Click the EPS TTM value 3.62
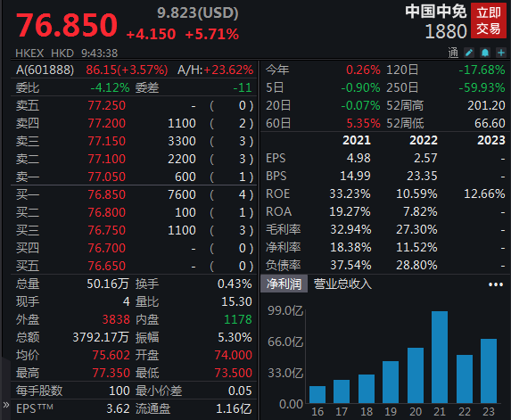Viewport: 511px width, 420px height. point(119,408)
